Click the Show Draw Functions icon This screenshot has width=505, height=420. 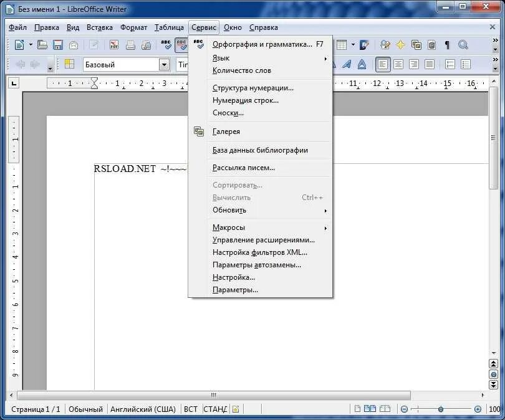pyautogui.click(x=364, y=45)
